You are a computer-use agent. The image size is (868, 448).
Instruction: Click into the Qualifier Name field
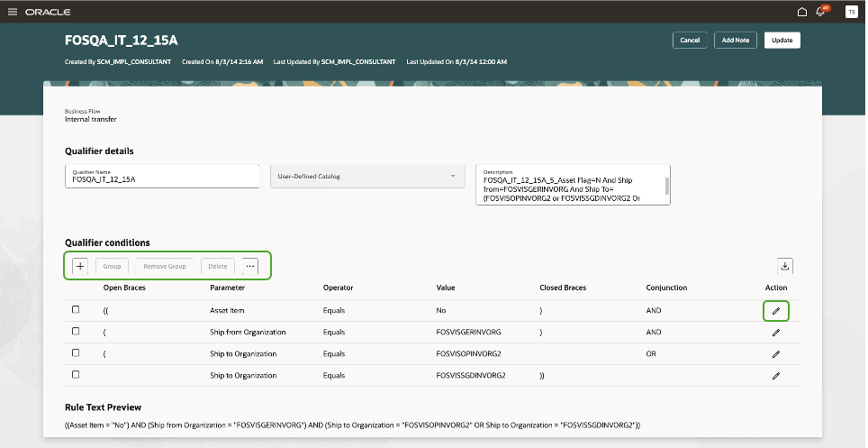(162, 177)
